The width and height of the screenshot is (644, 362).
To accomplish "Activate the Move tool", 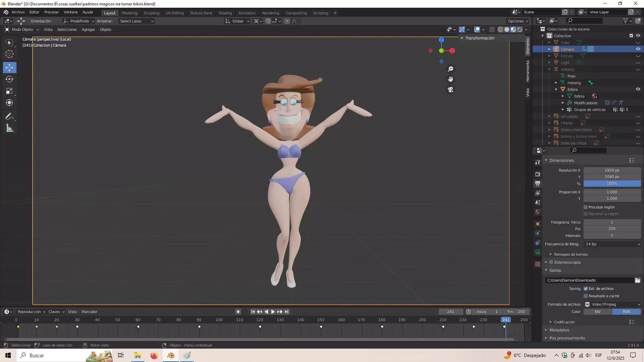I will tap(9, 68).
